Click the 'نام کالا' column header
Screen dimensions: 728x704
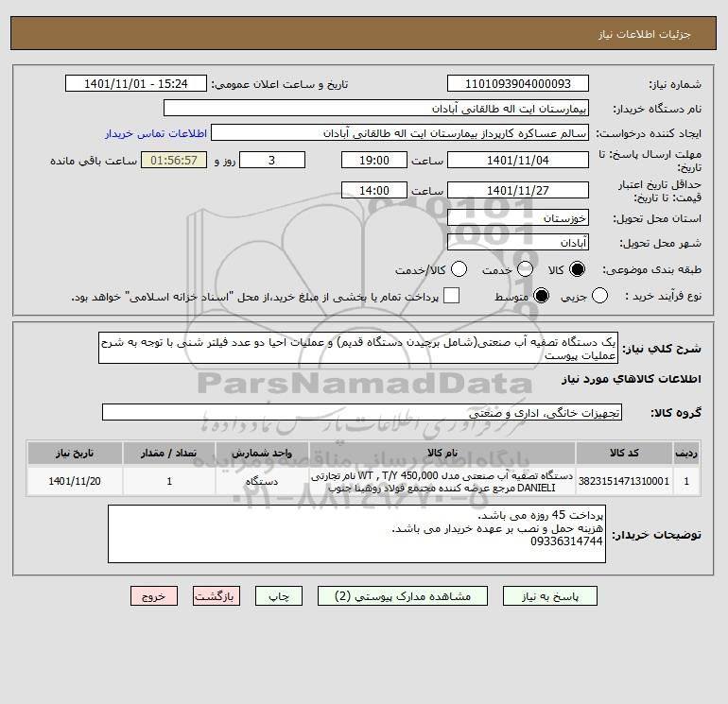point(442,453)
